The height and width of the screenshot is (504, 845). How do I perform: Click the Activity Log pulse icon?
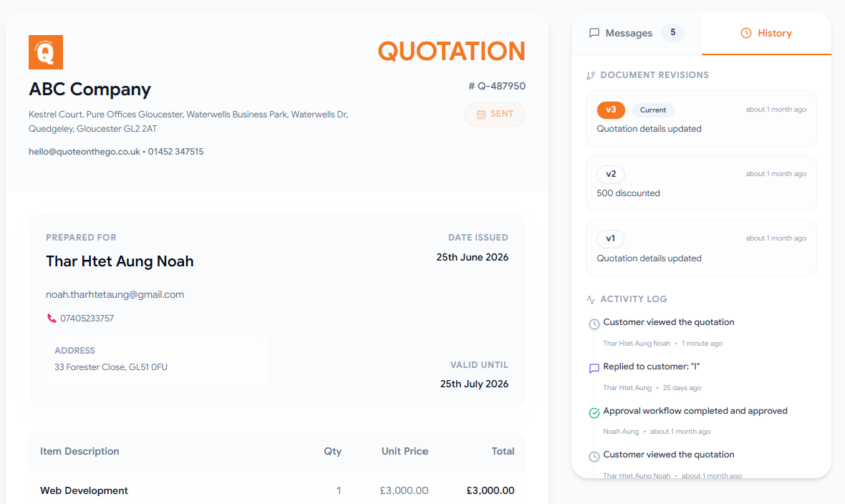[x=591, y=299]
